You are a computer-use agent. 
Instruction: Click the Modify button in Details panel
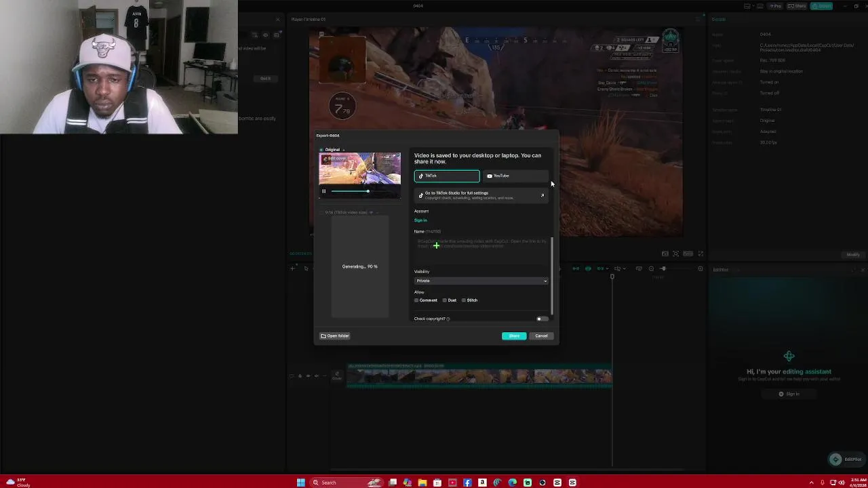[853, 255]
